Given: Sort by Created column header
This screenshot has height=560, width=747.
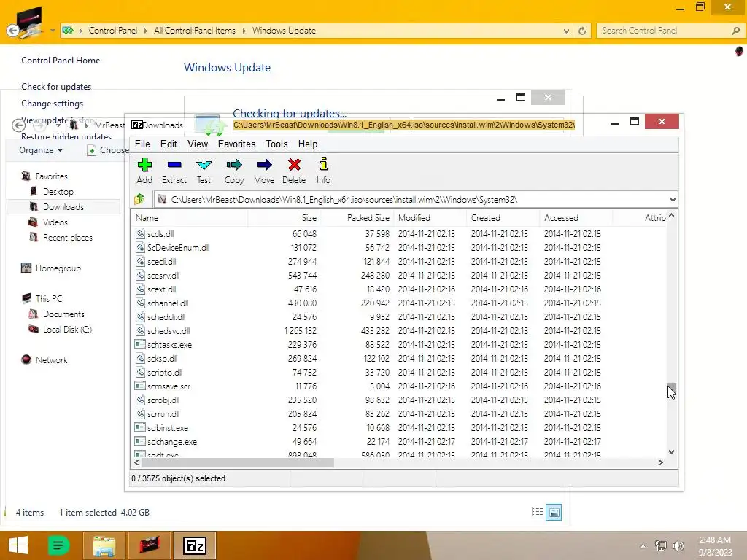Looking at the screenshot, I should coord(503,217).
